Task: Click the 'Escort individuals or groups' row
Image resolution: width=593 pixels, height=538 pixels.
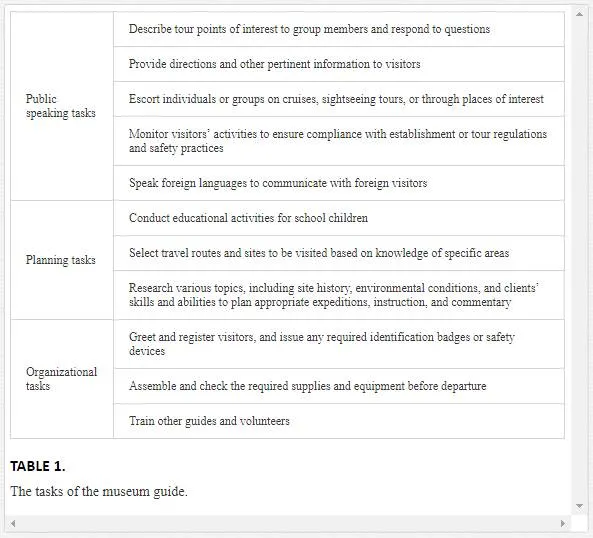Action: tap(339, 99)
